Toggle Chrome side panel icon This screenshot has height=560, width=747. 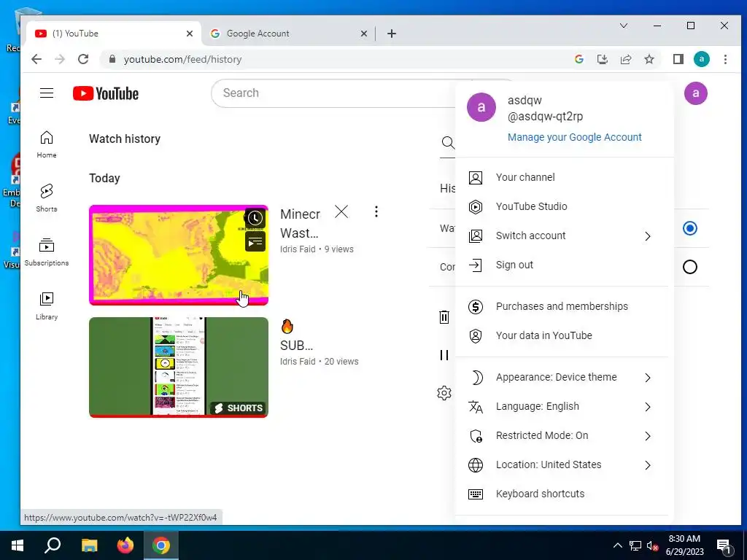click(x=678, y=59)
